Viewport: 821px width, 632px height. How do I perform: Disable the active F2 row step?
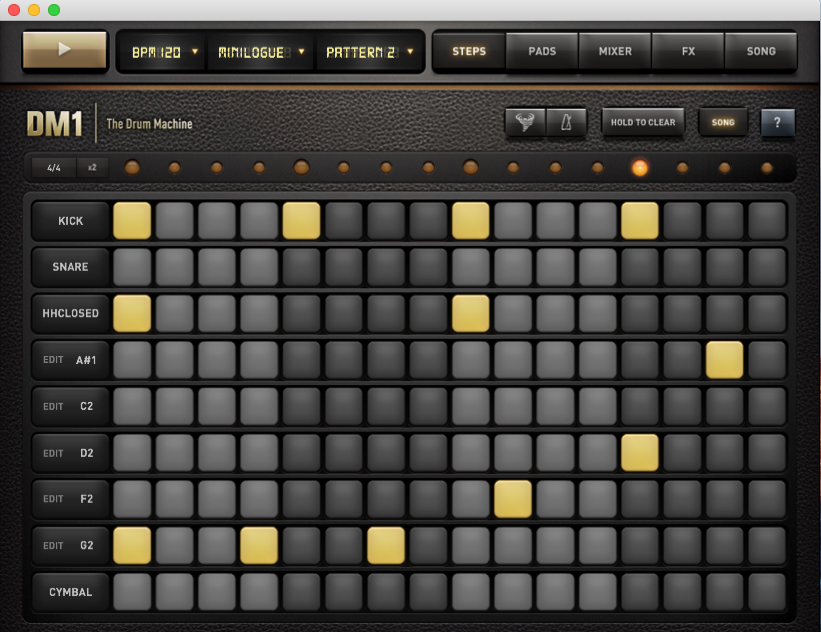coord(513,499)
